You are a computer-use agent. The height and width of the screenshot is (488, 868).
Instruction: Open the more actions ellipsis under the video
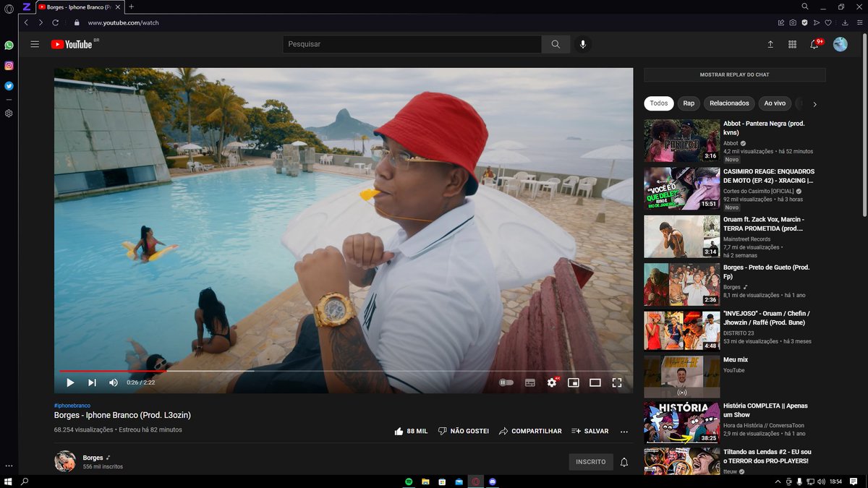click(x=624, y=432)
